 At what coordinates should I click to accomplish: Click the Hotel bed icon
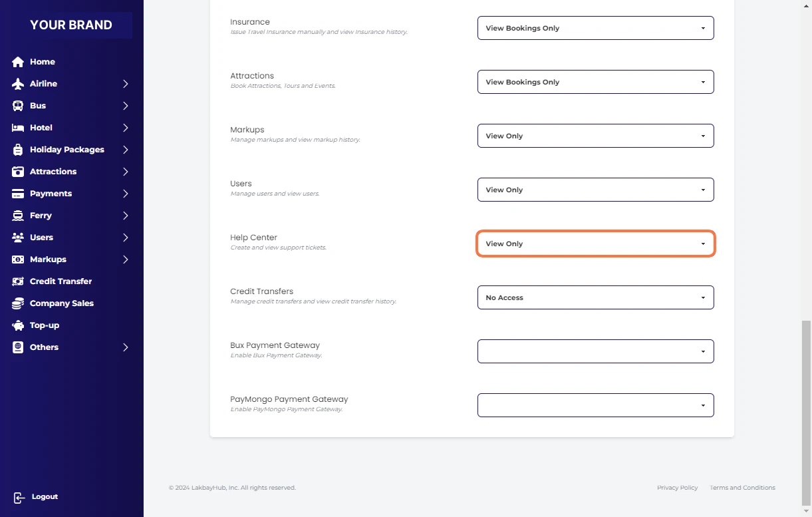coord(18,128)
